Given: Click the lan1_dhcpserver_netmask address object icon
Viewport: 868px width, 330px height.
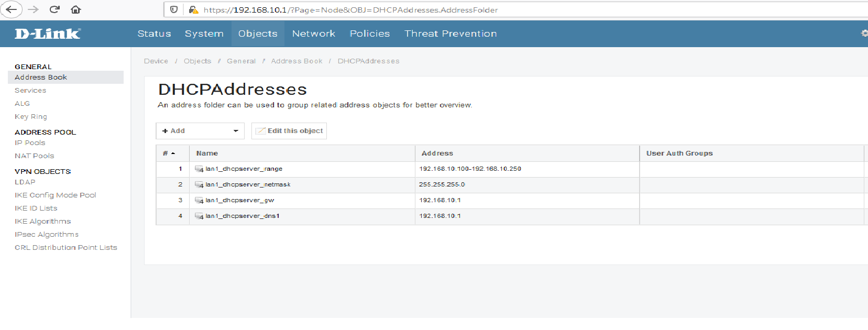Looking at the screenshot, I should pyautogui.click(x=199, y=185).
